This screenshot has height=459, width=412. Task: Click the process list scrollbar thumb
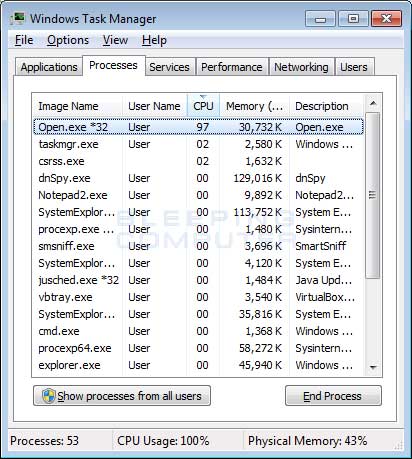(373, 195)
